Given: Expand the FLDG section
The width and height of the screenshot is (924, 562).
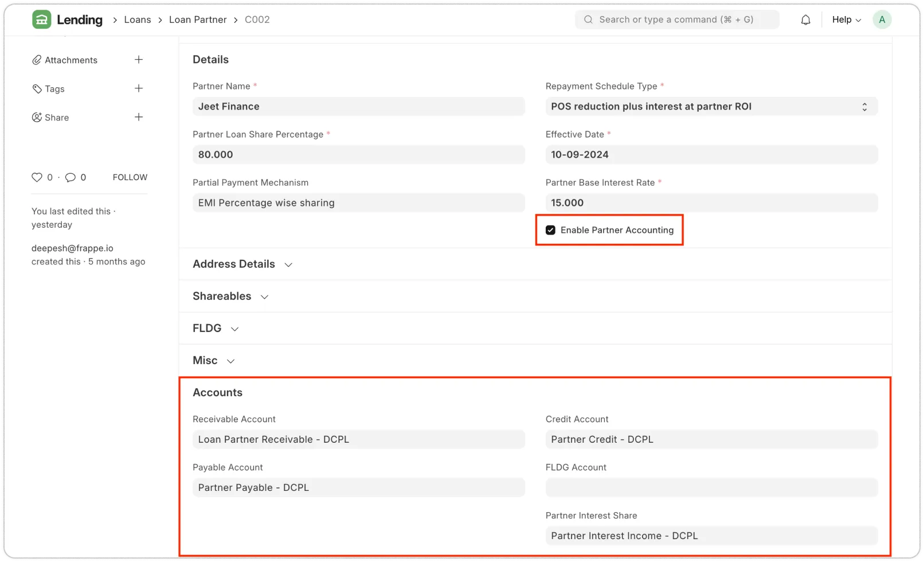Looking at the screenshot, I should [x=234, y=329].
